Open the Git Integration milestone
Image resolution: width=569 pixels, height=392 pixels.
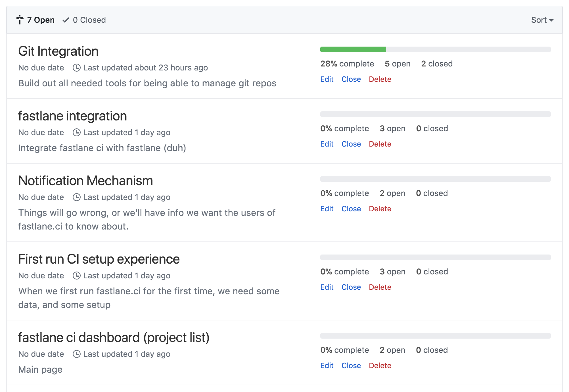58,51
